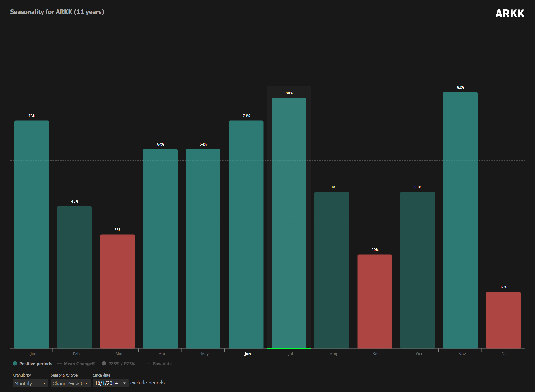Open the Granularity Monthly dropdown

point(30,383)
